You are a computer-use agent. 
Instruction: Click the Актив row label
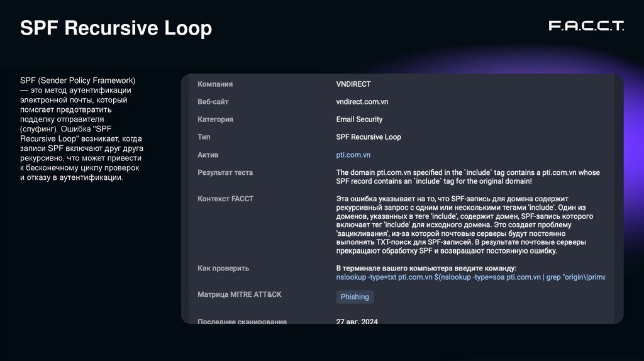pos(208,155)
